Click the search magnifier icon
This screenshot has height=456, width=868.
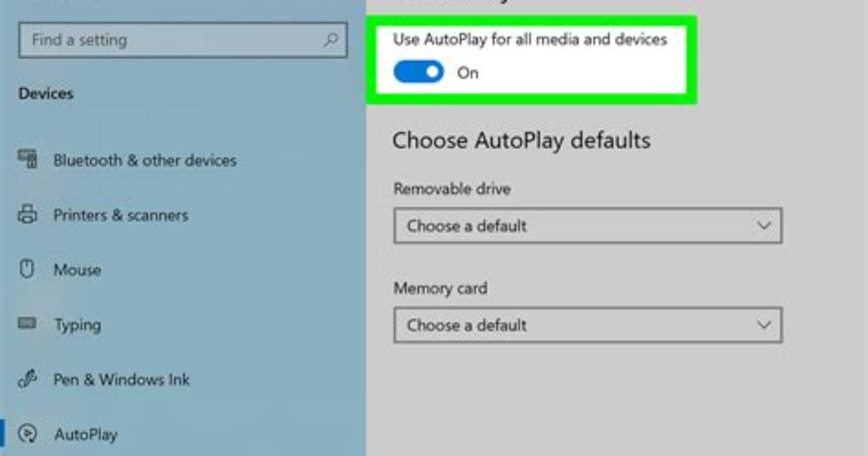(x=331, y=39)
